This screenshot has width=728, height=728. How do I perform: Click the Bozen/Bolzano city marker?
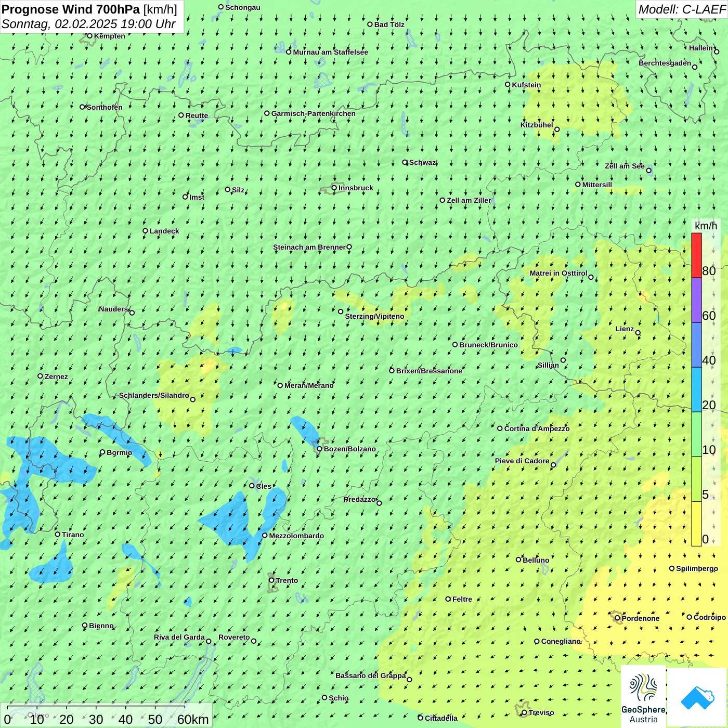pos(319,449)
